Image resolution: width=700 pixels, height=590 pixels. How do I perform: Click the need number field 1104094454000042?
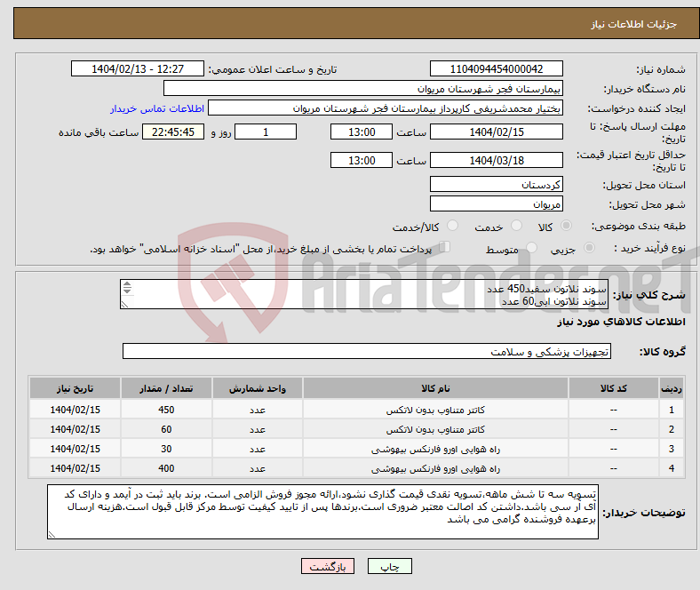click(497, 68)
